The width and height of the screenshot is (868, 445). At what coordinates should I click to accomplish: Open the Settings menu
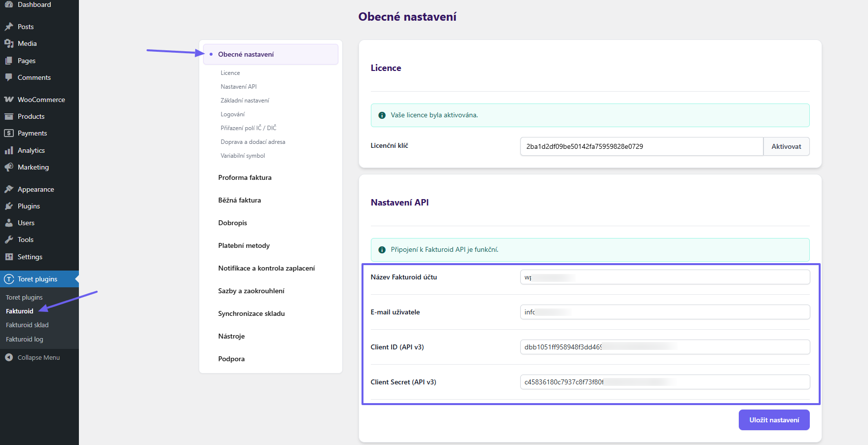[x=39, y=257]
